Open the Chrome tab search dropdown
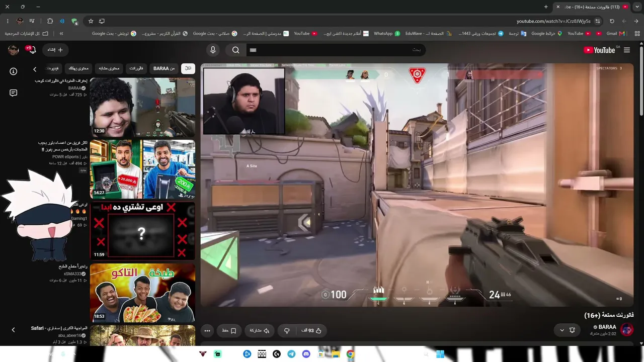Image resolution: width=644 pixels, height=362 pixels. point(636,7)
